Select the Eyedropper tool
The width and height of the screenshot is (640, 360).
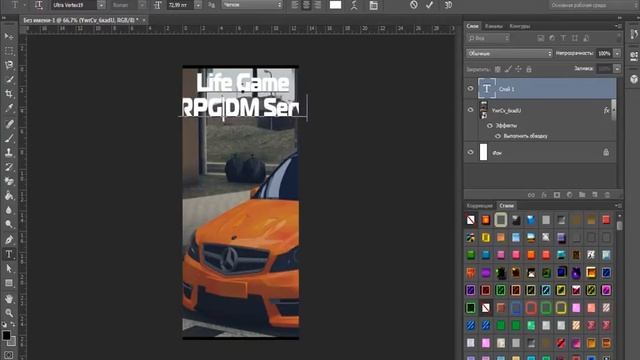click(x=9, y=108)
